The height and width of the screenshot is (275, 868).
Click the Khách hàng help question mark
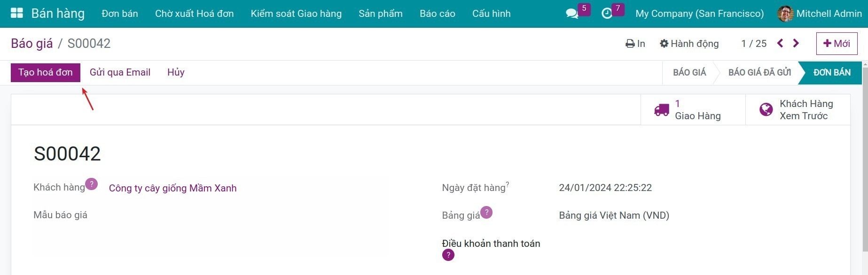[x=92, y=184]
